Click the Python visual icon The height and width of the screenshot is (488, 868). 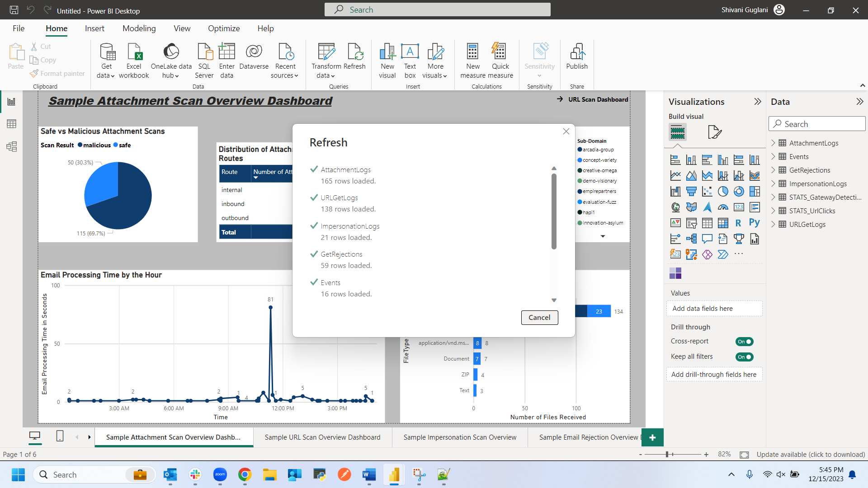coord(754,223)
